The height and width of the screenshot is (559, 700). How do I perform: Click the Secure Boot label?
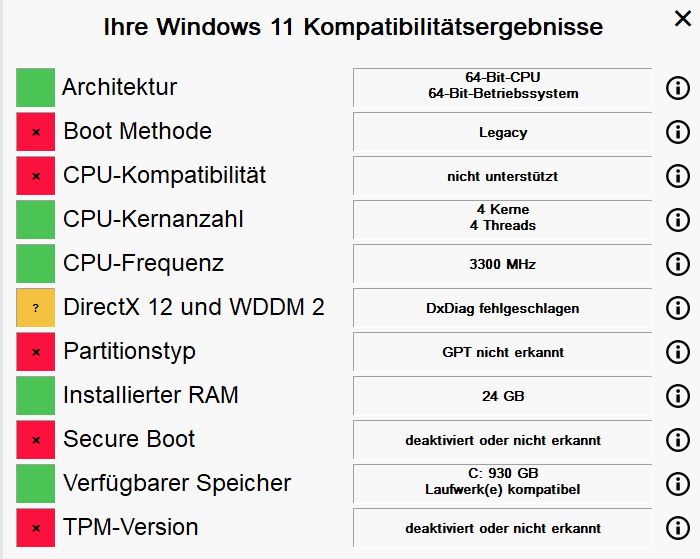click(x=129, y=439)
